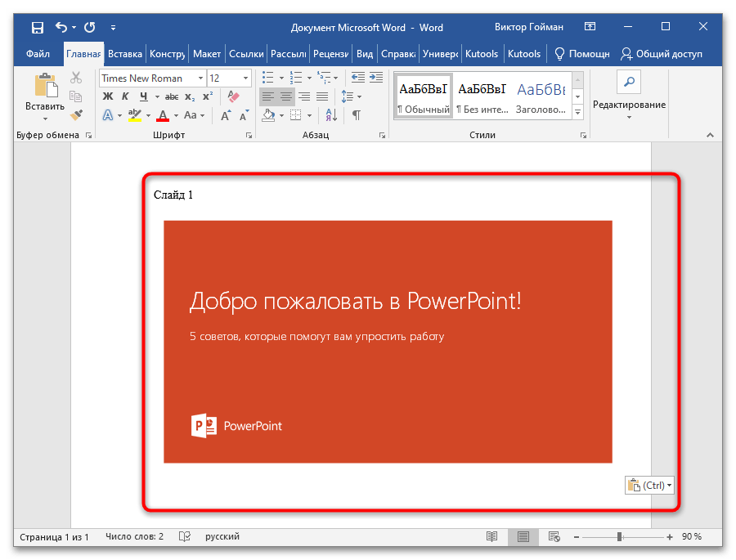Toggle align right
736x560 pixels.
click(x=304, y=96)
